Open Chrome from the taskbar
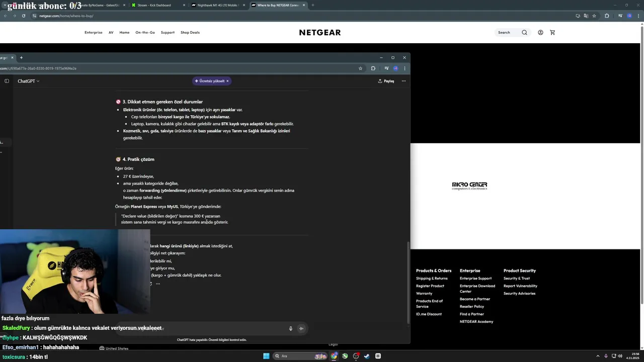This screenshot has height=362, width=644. coord(334,356)
